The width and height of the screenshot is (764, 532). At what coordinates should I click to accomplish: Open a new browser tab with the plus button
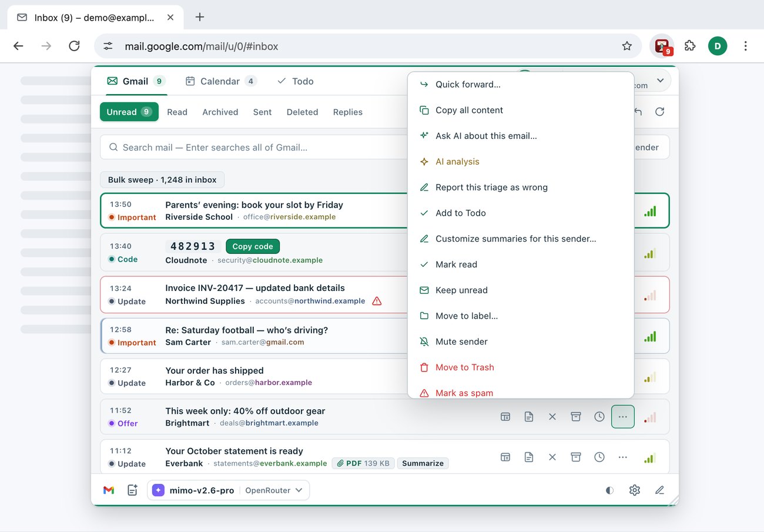point(200,17)
